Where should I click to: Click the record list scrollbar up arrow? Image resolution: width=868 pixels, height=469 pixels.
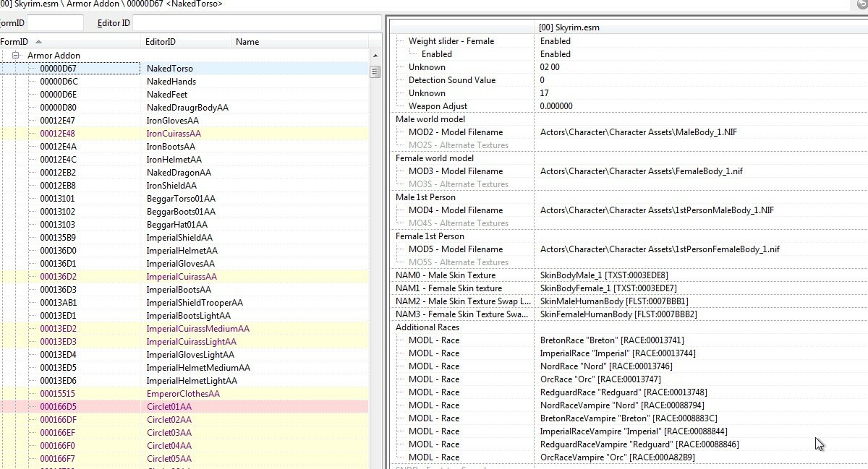click(375, 56)
